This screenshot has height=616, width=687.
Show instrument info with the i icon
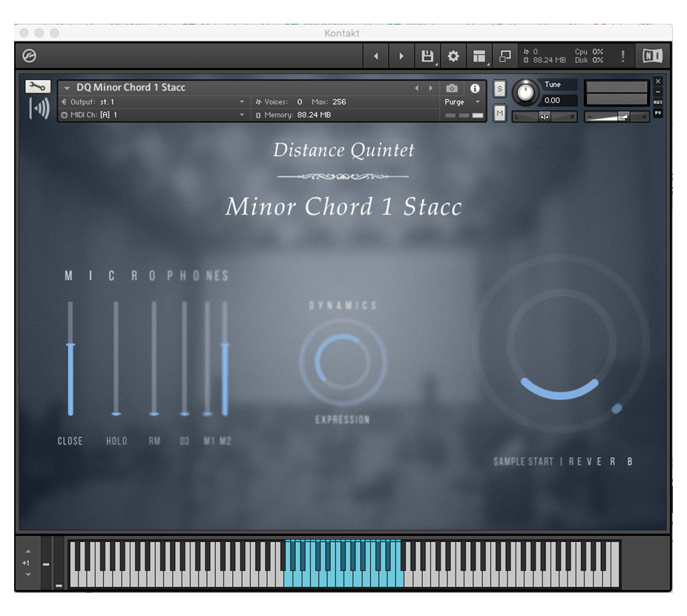[x=475, y=88]
